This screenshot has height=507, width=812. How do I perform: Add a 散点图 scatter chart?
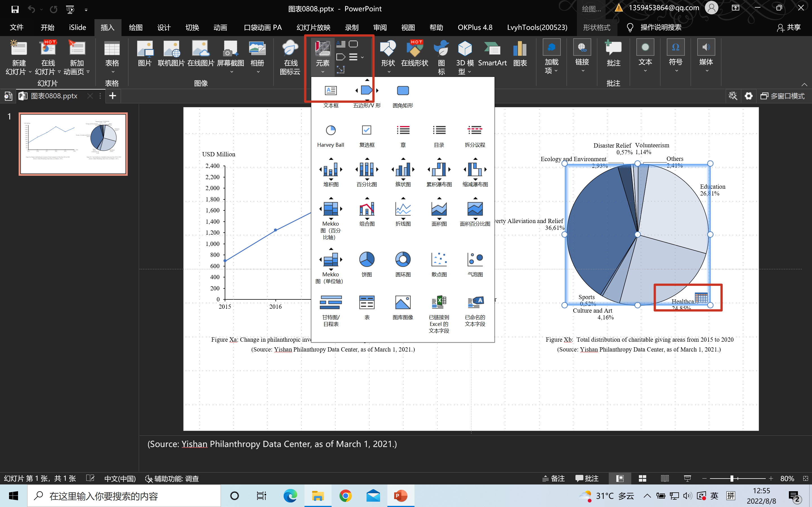coord(439,259)
